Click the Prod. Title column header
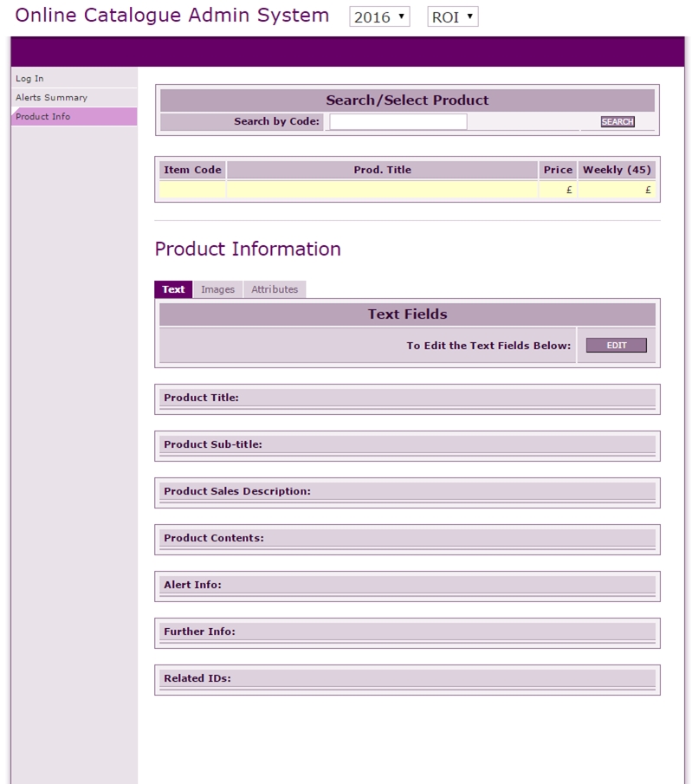The image size is (692, 784). pyautogui.click(x=383, y=170)
